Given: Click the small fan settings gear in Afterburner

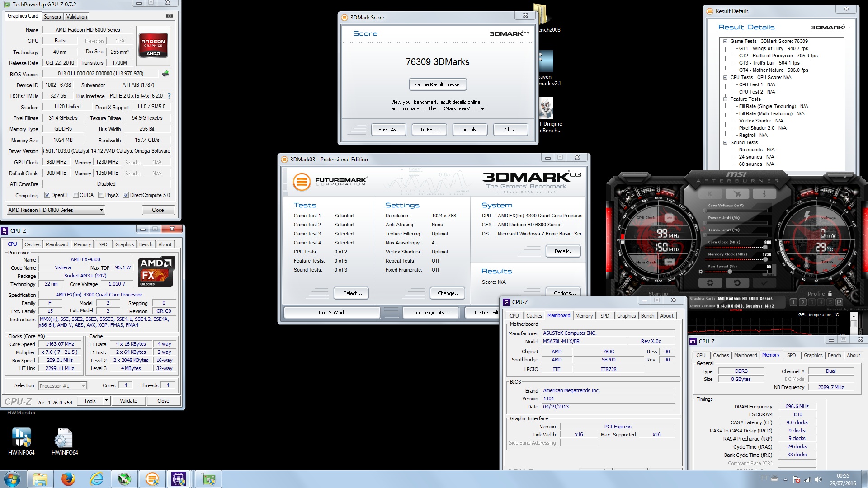Looking at the screenshot, I should coord(701,272).
